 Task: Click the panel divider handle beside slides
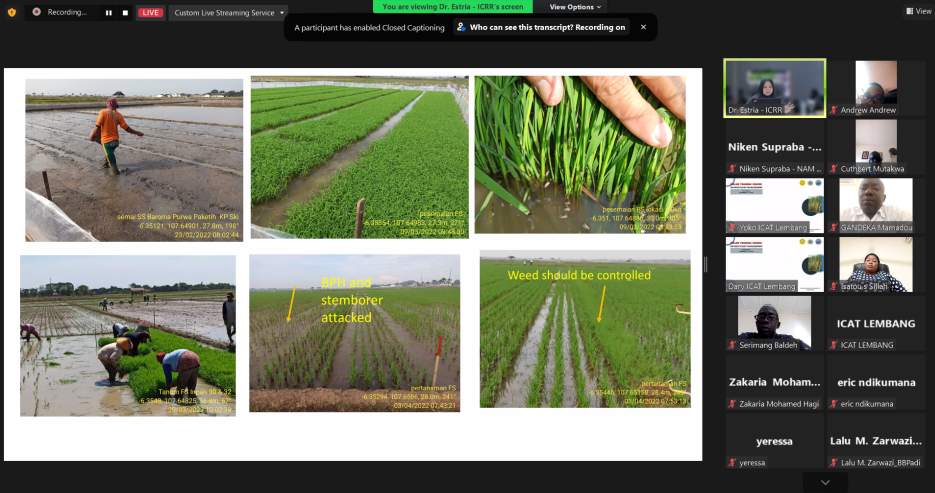706,264
